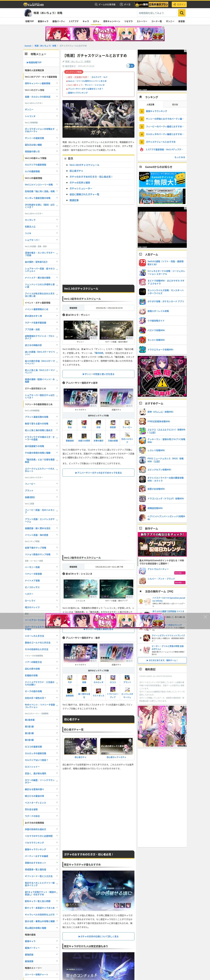Click the ガチャの天井の仕様について詳しく見る button

pyautogui.click(x=98, y=936)
